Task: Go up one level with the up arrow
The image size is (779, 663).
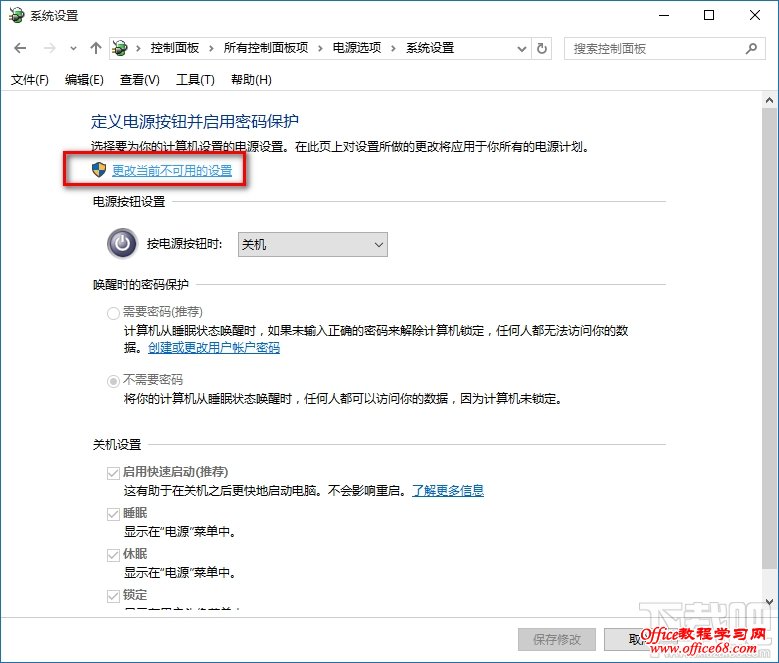Action: tap(96, 48)
